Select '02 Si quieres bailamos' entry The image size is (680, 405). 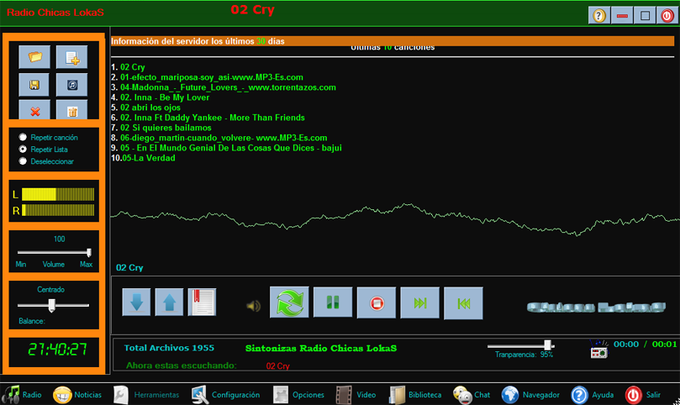click(166, 127)
